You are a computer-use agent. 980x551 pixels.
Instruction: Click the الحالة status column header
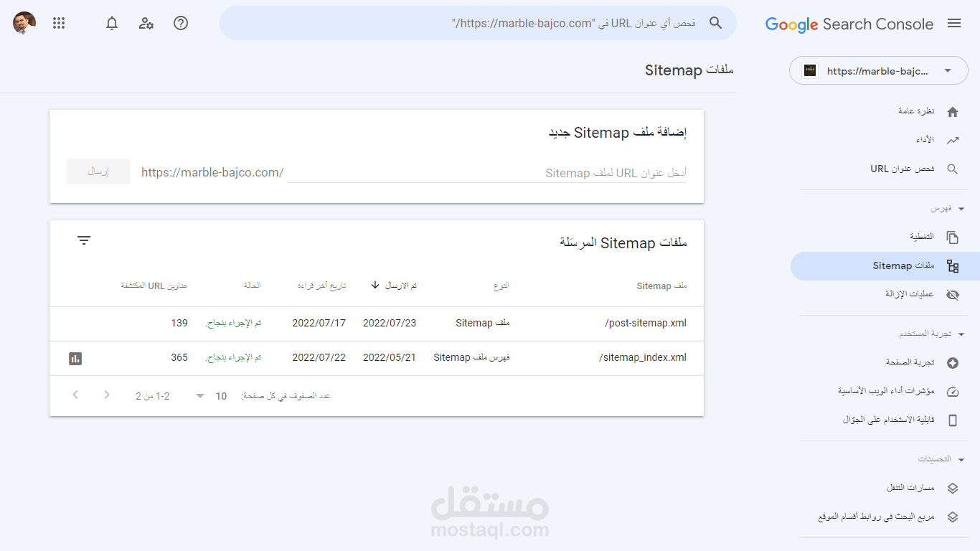tap(252, 286)
